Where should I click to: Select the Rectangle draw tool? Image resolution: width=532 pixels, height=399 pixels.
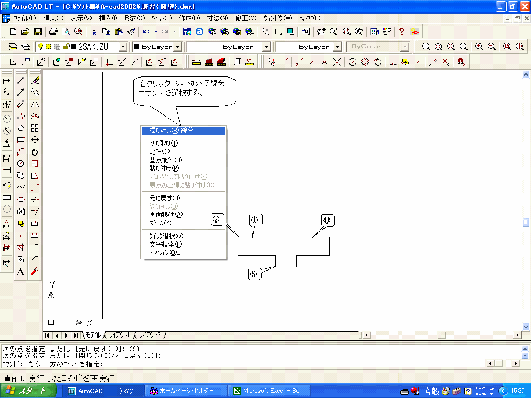pos(21,140)
